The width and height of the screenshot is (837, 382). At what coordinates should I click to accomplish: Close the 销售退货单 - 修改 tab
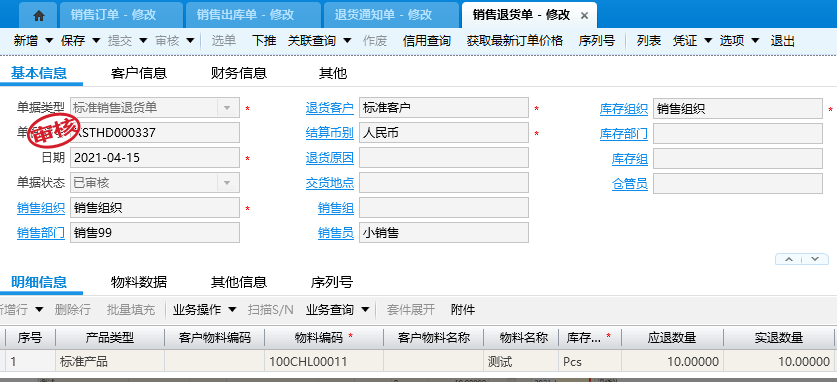pos(585,15)
